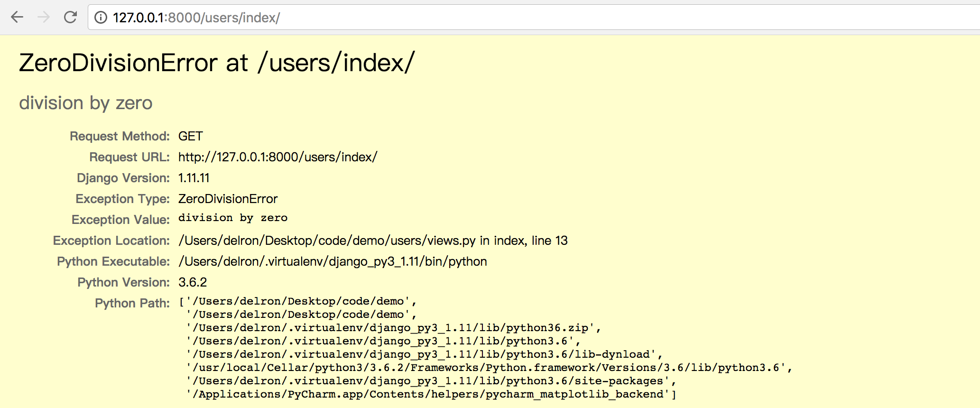
Task: Click the site-packages entry in Python Path
Action: coord(430,381)
